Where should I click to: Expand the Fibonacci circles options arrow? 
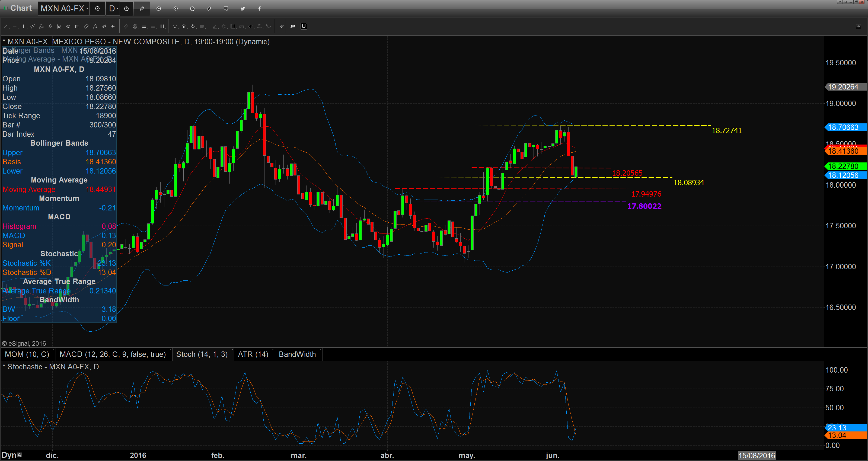pyautogui.click(x=139, y=28)
